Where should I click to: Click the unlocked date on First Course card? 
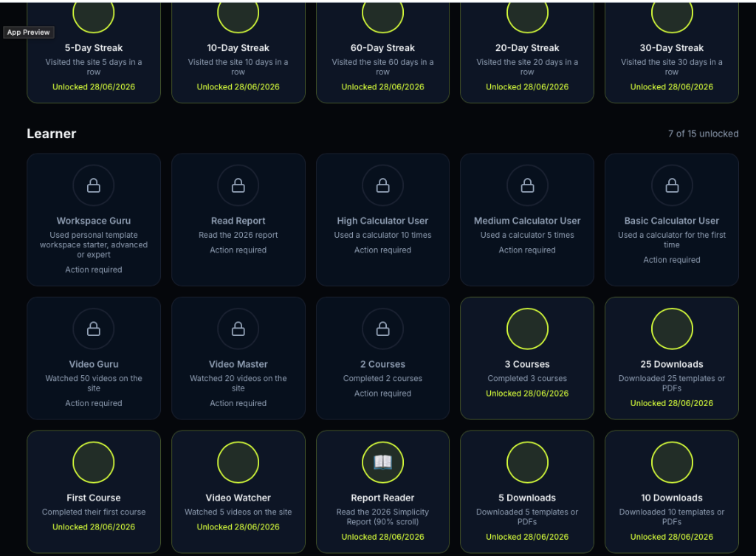tap(94, 526)
